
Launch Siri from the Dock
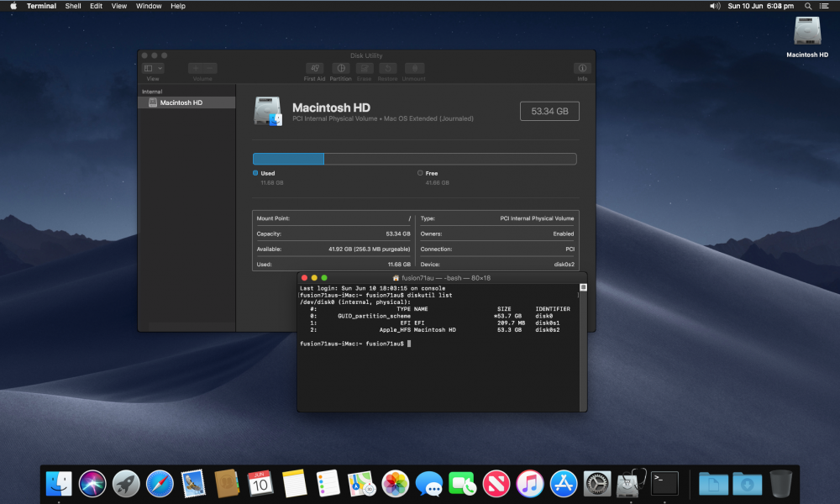(92, 484)
